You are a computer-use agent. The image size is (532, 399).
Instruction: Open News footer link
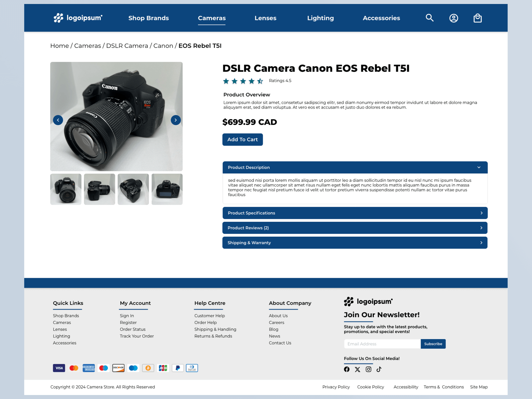pos(275,336)
